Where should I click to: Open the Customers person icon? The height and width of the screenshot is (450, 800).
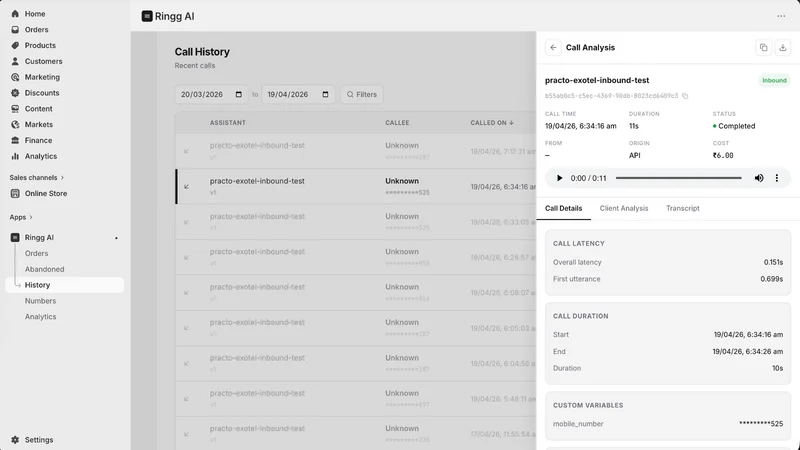click(15, 61)
